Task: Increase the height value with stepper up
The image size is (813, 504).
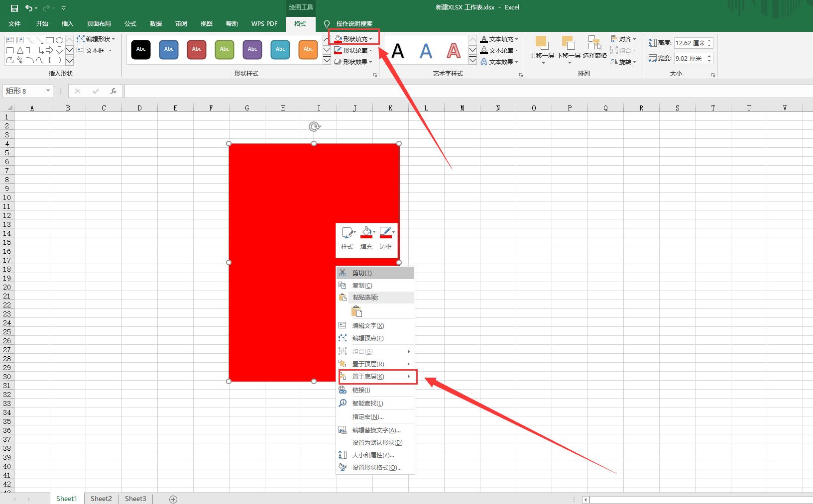Action: pyautogui.click(x=709, y=41)
